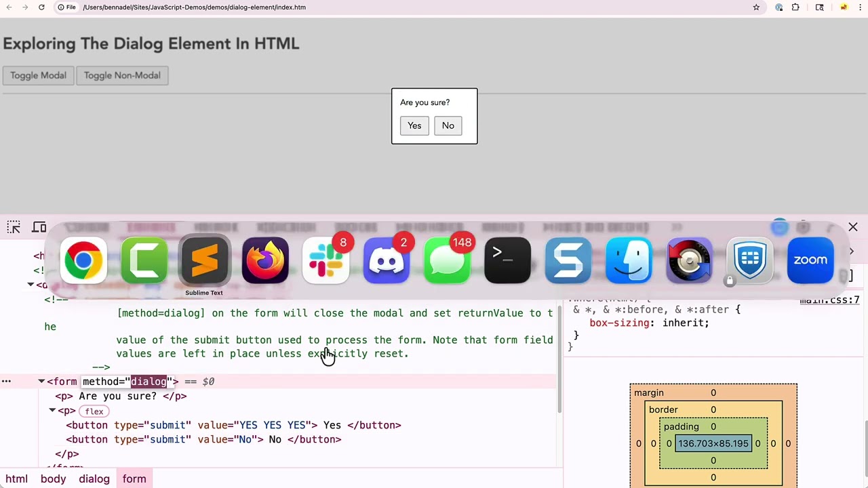Open the Extensions puzzle icon
This screenshot has width=868, height=488.
click(x=795, y=7)
